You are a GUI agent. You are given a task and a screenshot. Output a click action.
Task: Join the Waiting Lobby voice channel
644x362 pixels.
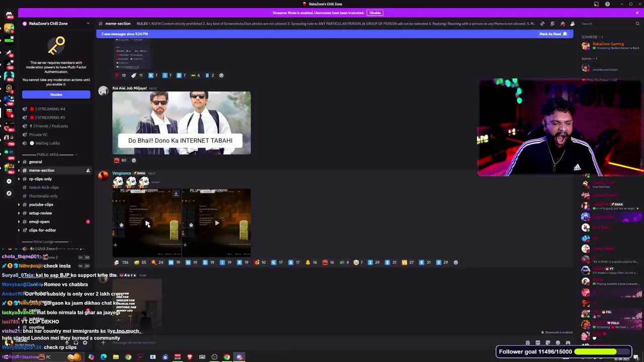pos(56,143)
